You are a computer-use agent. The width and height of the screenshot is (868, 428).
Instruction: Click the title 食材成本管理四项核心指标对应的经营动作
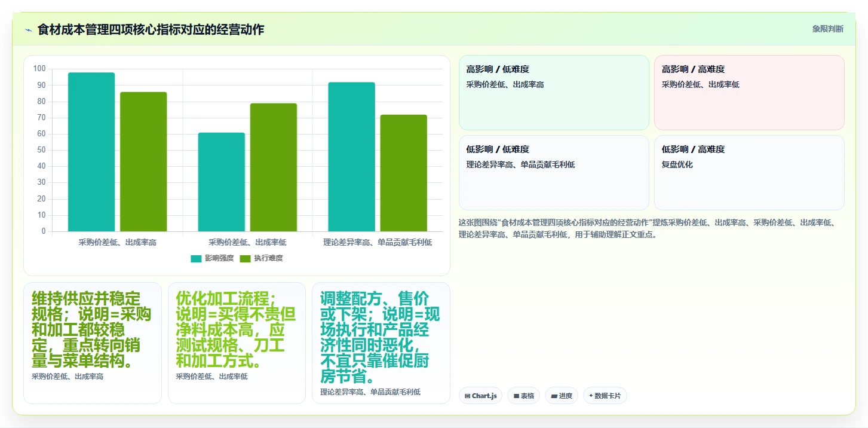[151, 29]
